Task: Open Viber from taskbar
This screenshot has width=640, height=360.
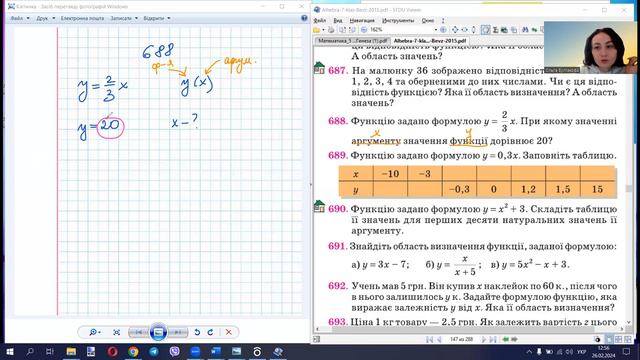Action: (175, 351)
